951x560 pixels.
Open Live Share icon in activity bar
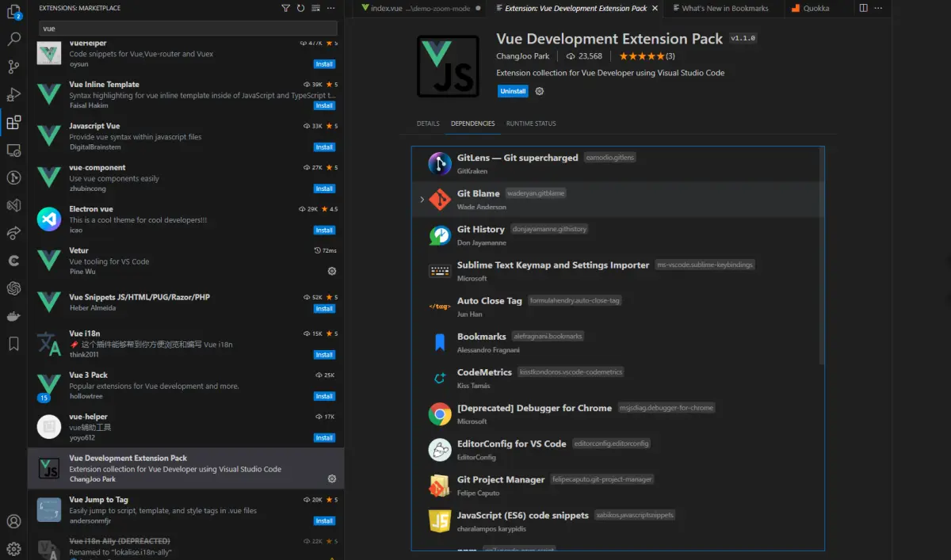(13, 233)
